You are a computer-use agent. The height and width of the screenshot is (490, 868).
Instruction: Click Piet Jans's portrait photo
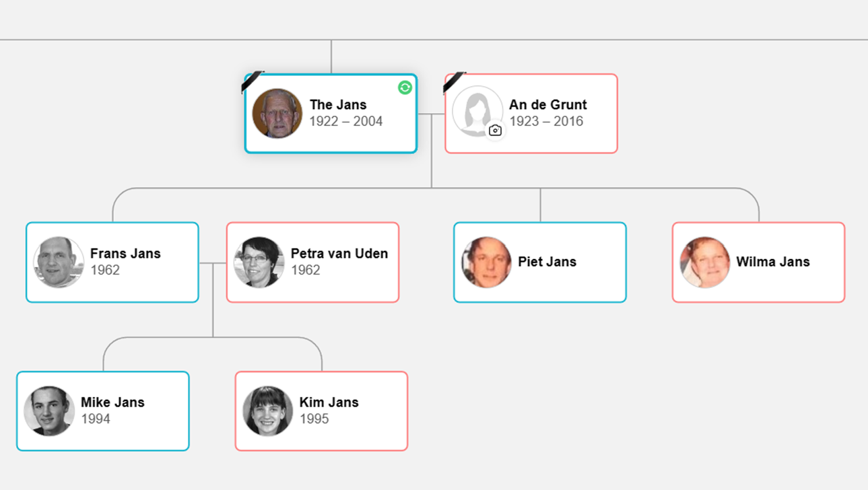[x=486, y=262]
